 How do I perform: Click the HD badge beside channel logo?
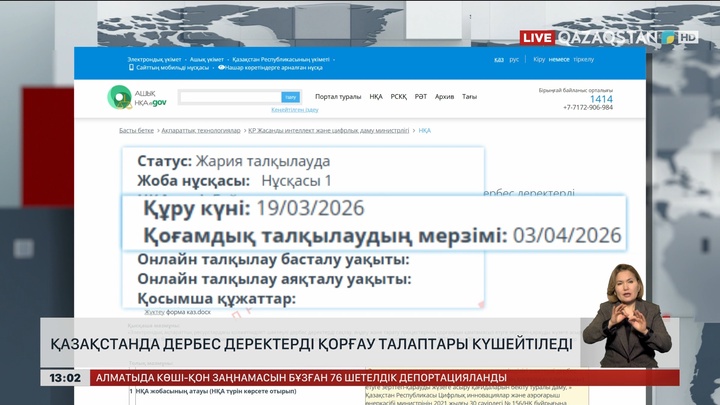[688, 37]
